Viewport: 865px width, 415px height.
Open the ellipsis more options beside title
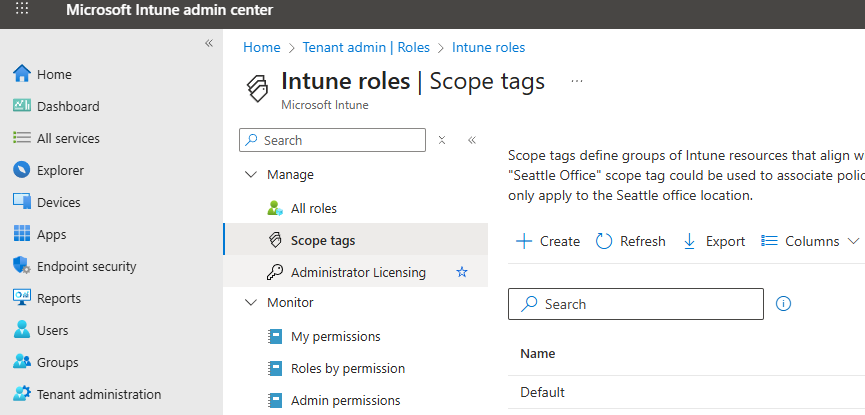(x=576, y=81)
